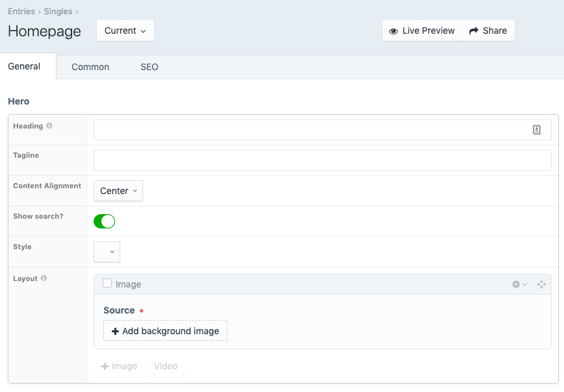Screen dimensions: 564x392
Task: Open the Image block settings gear icon
Action: (515, 284)
